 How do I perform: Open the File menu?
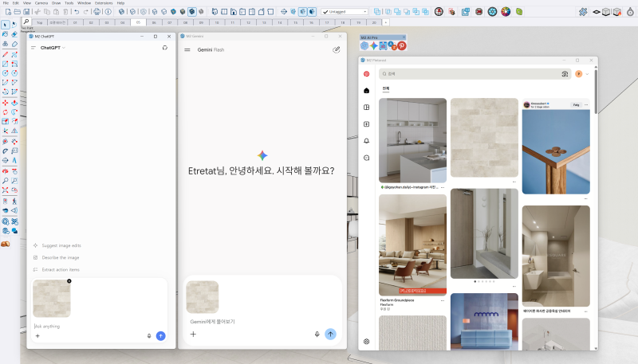(6, 3)
